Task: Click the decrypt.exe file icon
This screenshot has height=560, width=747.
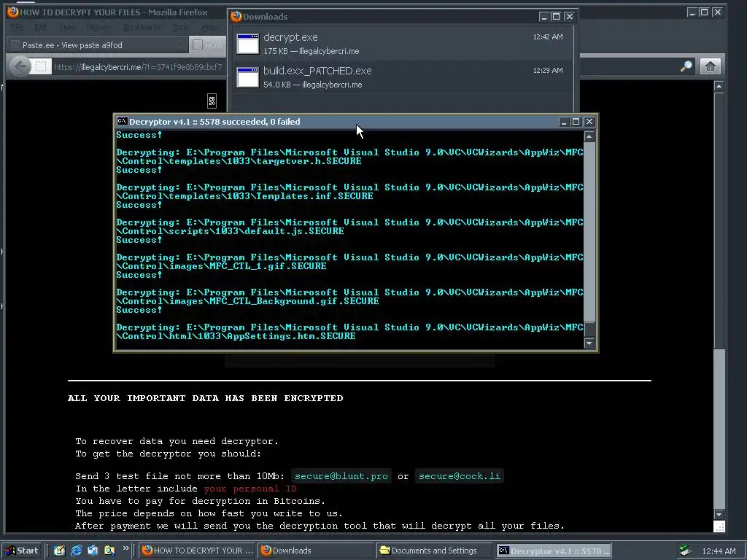Action: pyautogui.click(x=248, y=44)
